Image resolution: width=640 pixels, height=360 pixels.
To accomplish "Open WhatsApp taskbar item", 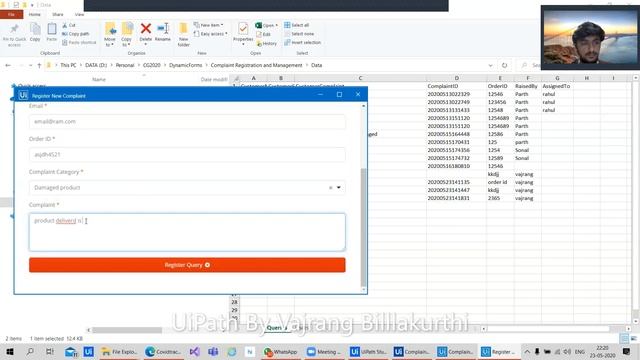I will (281, 351).
